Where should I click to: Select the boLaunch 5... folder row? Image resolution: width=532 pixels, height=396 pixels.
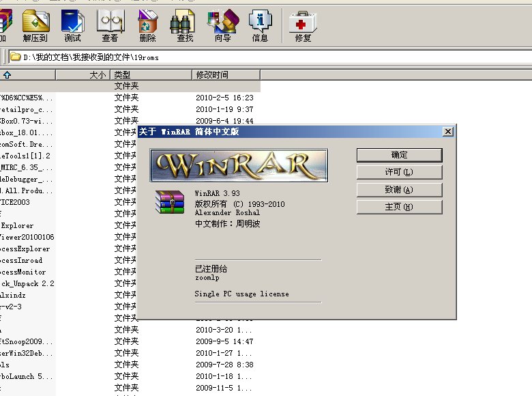point(130,376)
